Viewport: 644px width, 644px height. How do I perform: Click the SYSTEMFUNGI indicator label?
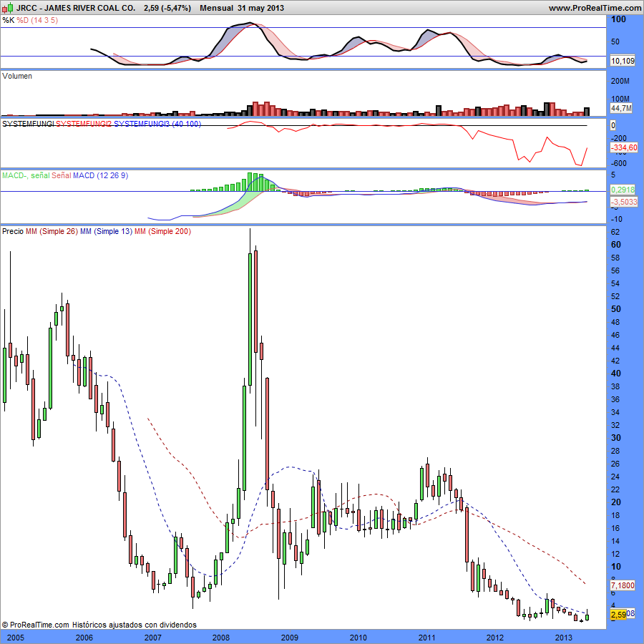(x=28, y=124)
